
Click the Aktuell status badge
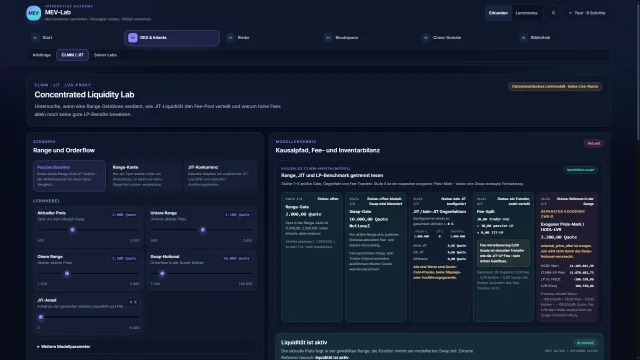coord(593,144)
